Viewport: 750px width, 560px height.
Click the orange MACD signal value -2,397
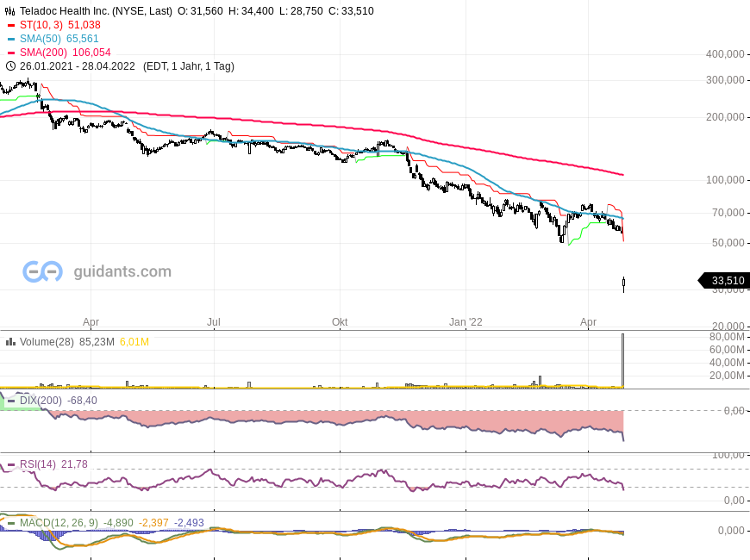click(153, 523)
